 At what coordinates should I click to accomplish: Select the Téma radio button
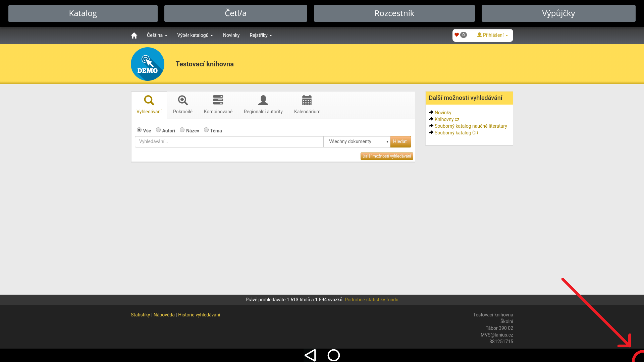(206, 130)
